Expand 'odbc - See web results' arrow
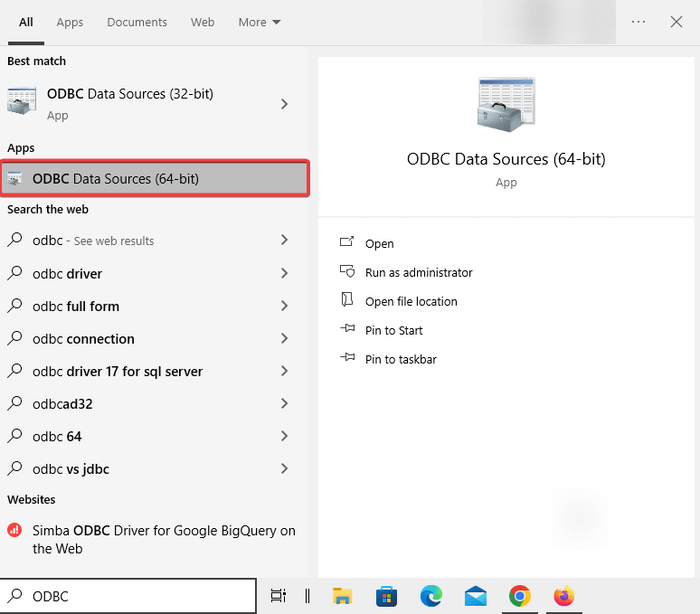This screenshot has width=700, height=614. 284,240
